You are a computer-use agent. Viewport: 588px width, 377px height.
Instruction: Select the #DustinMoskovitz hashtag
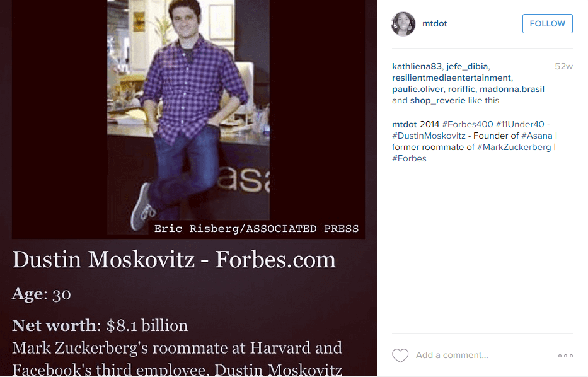click(x=429, y=136)
